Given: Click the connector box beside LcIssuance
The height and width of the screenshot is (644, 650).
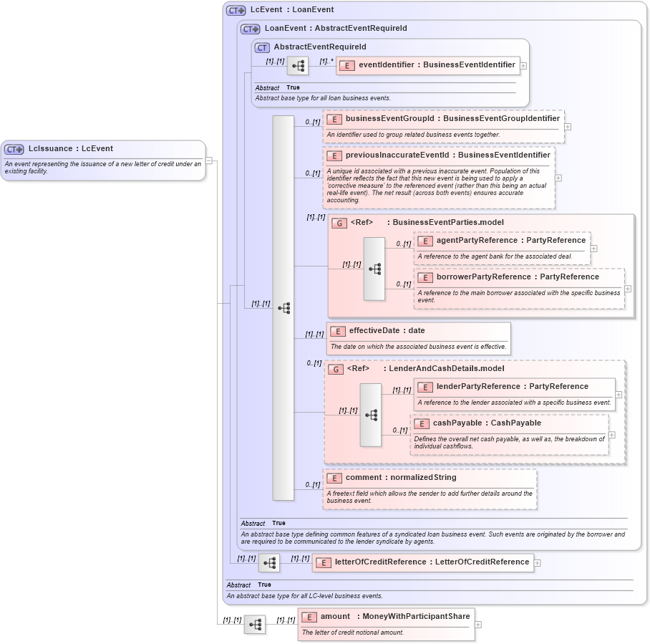Looking at the screenshot, I should click(208, 160).
